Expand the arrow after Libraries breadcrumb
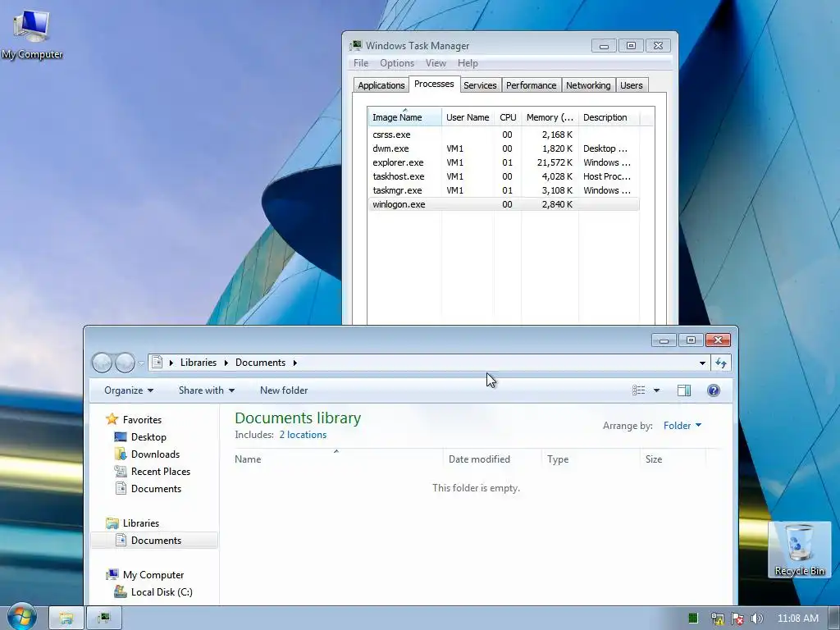 pos(226,363)
